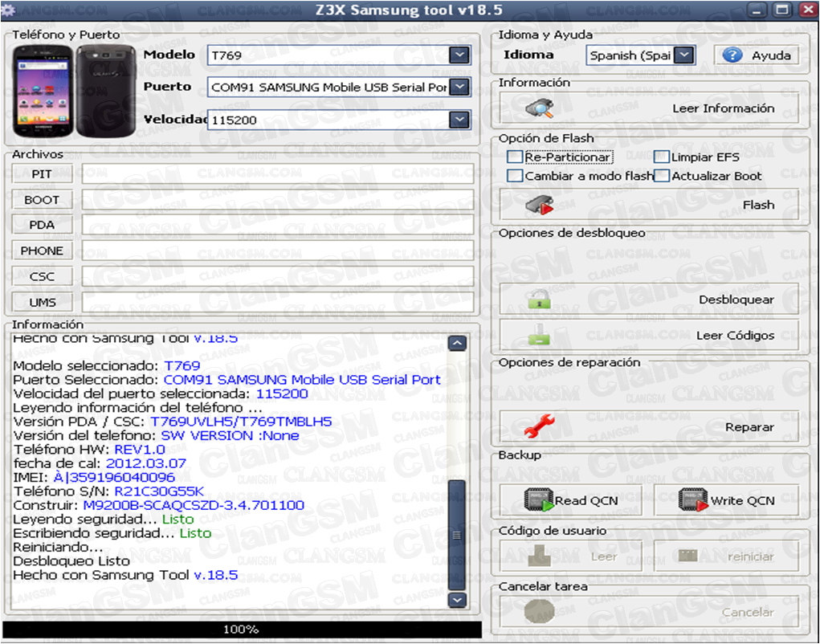Click the BOOT file button
The width and height of the screenshot is (820, 644).
[x=43, y=200]
